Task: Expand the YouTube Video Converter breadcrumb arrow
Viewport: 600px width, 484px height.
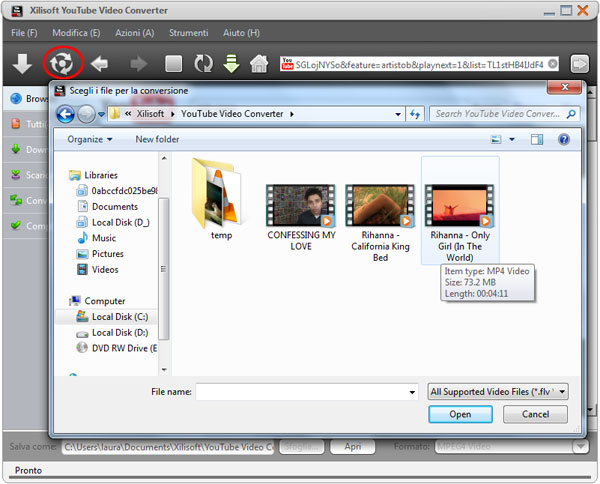Action: (292, 114)
